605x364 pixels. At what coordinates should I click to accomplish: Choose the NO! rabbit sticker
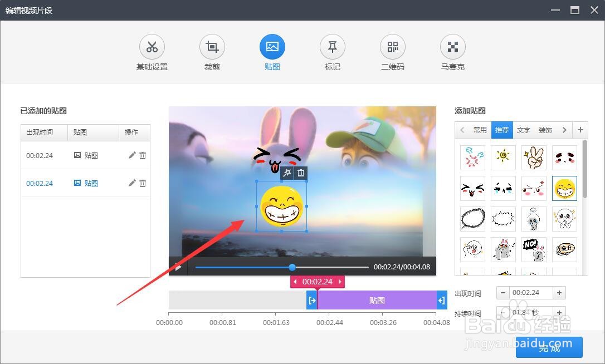(534, 249)
